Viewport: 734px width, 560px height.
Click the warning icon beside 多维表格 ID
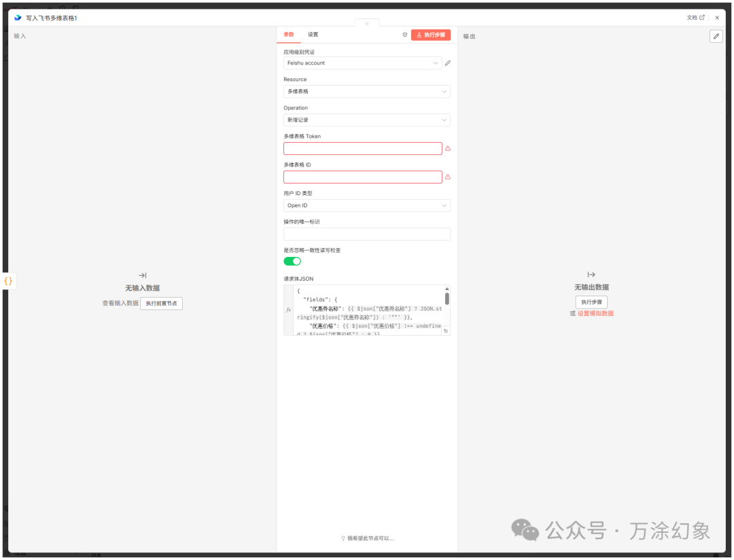click(x=448, y=177)
